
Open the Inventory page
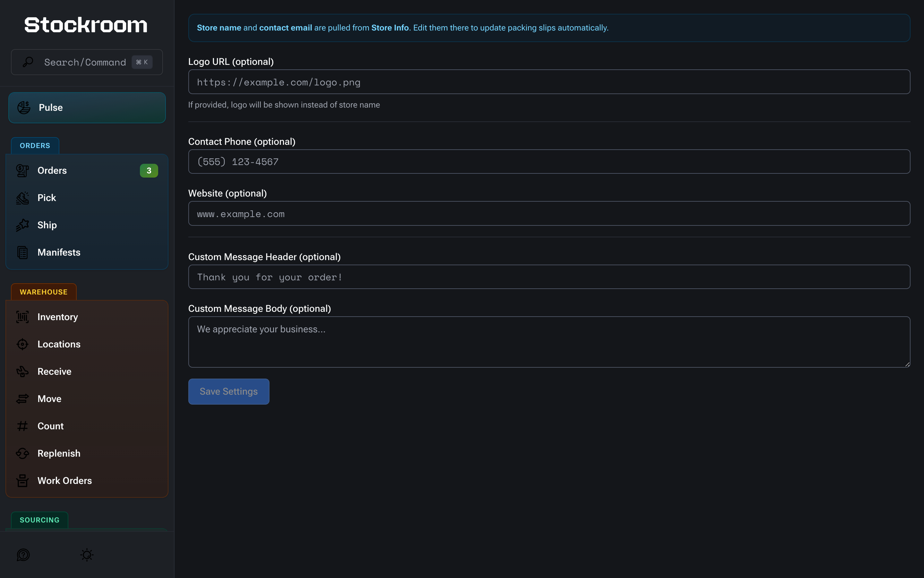(87, 317)
